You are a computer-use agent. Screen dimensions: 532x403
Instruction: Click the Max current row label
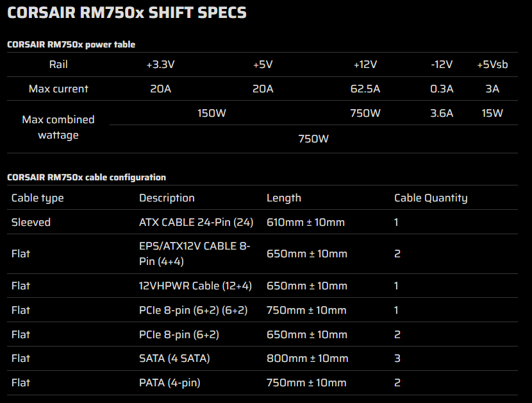[58, 89]
